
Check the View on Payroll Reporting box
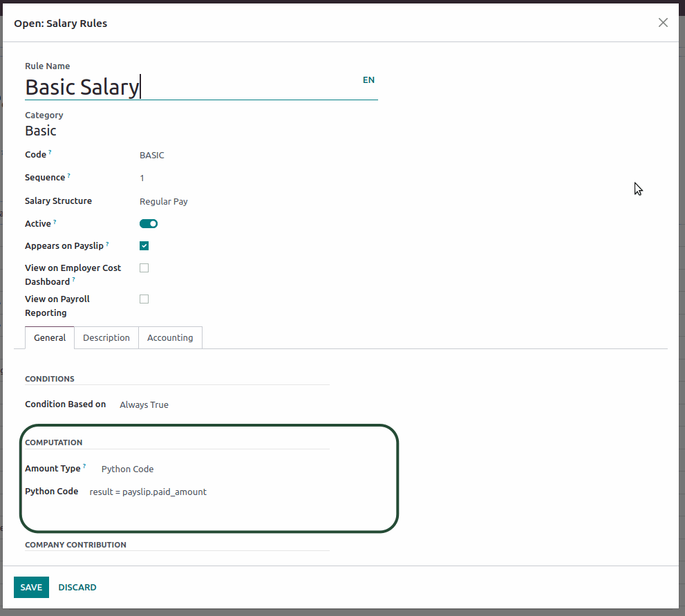coord(144,299)
